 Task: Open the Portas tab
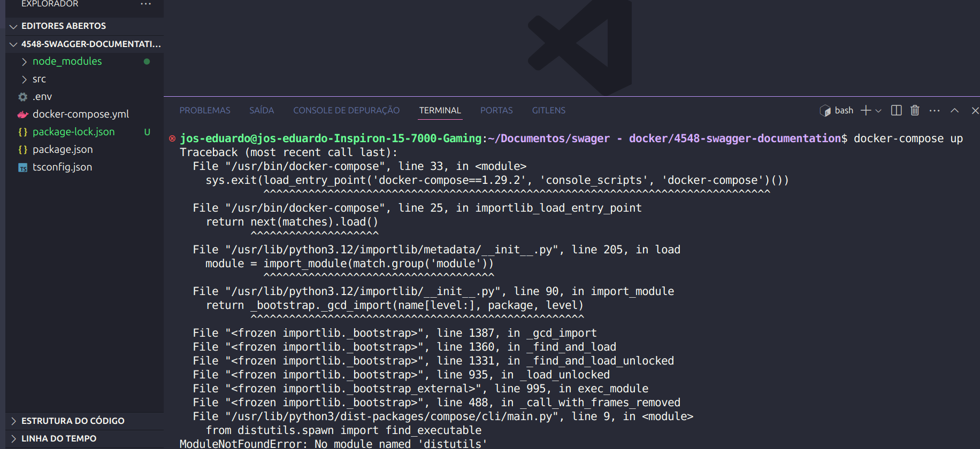(496, 110)
